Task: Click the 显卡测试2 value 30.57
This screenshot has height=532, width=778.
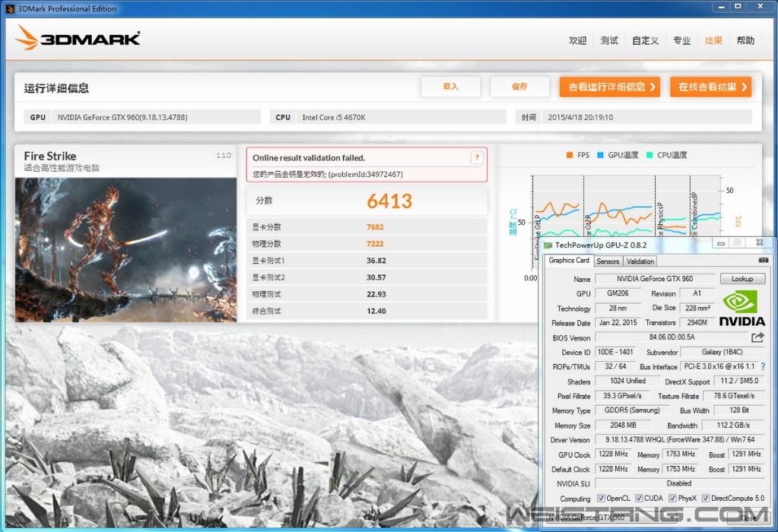Action: pos(376,277)
